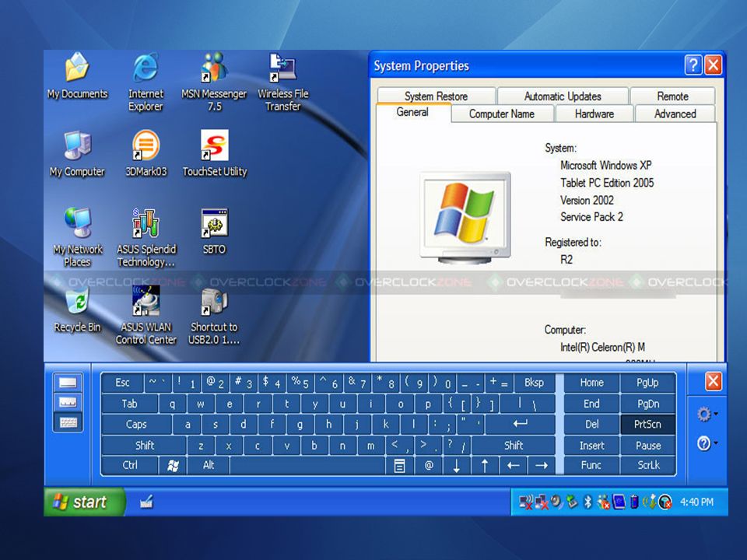Open the My Documents desktop icon

[x=77, y=76]
